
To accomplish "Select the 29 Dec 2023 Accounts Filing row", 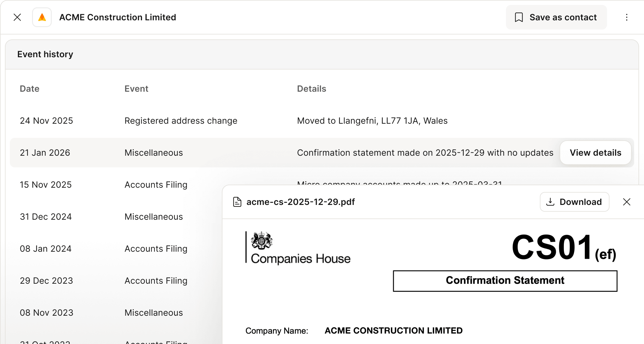I will point(156,281).
